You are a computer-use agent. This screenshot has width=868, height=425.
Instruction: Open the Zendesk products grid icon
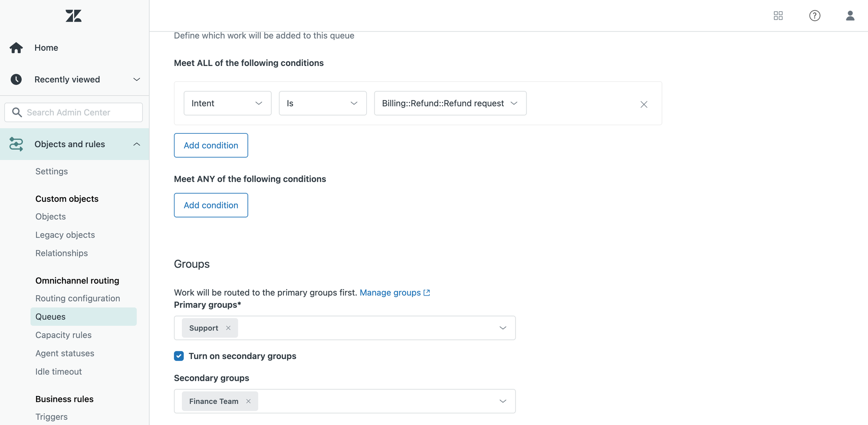coord(778,16)
